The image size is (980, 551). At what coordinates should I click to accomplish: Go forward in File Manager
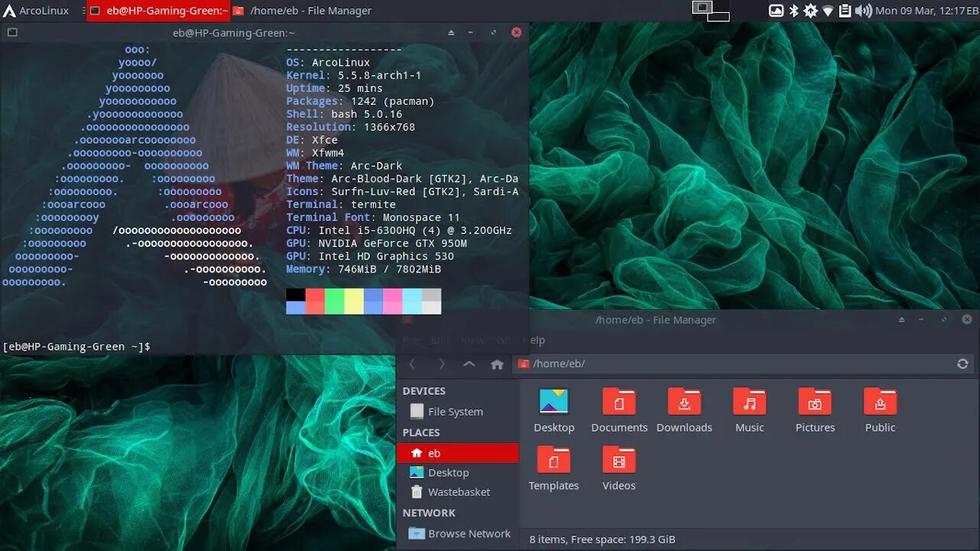[441, 364]
